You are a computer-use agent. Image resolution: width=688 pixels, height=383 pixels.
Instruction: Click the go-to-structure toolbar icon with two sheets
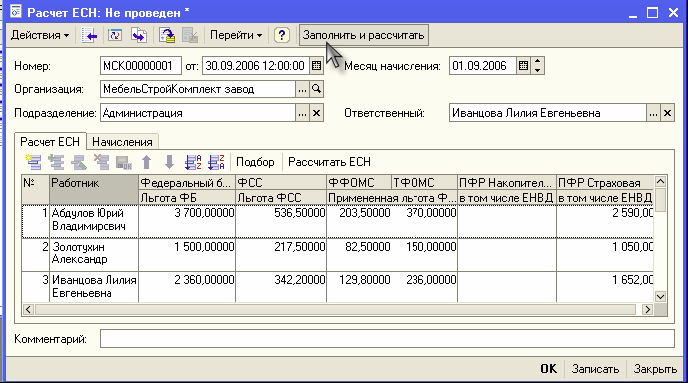click(x=139, y=36)
